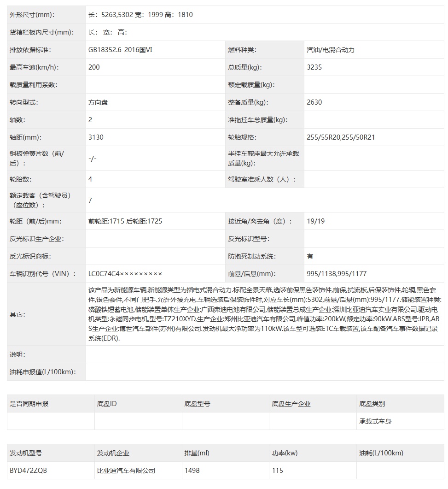Click the 轴距(mm) label

tap(25, 137)
